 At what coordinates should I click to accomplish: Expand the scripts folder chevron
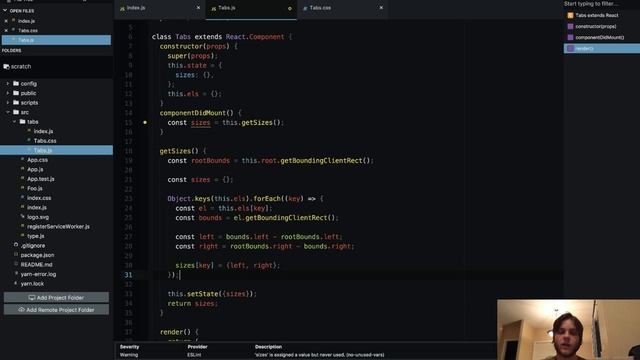point(7,103)
